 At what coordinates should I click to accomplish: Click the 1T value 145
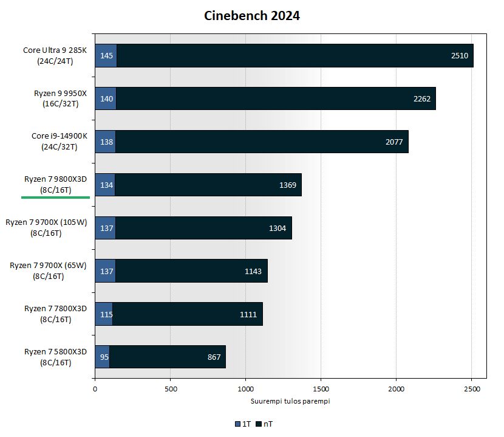pos(106,56)
